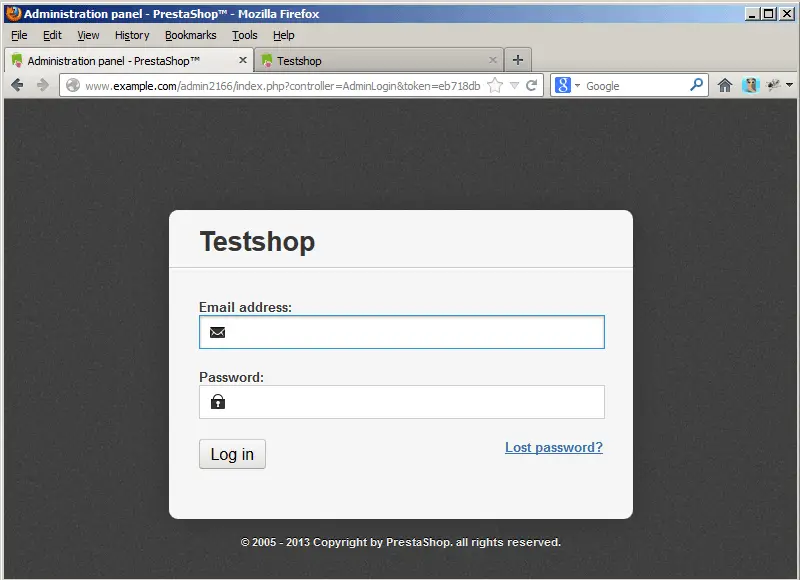Click the Log in button

coord(232,454)
